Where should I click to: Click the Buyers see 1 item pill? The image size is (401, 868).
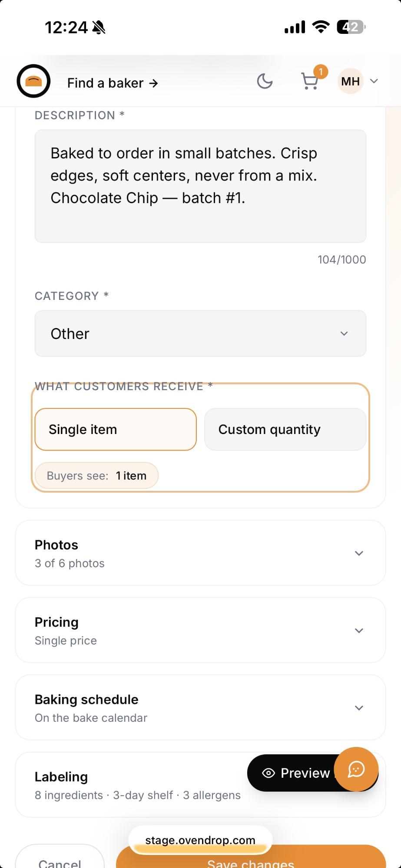pyautogui.click(x=96, y=476)
